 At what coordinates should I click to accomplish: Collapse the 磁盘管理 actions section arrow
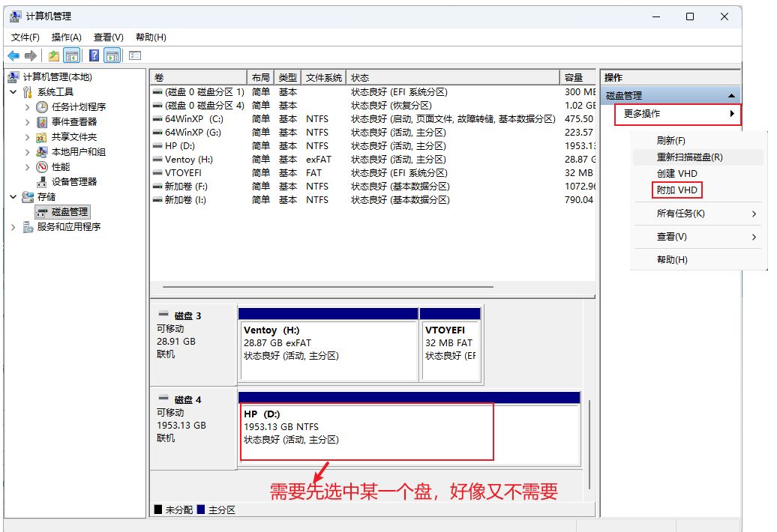[731, 96]
